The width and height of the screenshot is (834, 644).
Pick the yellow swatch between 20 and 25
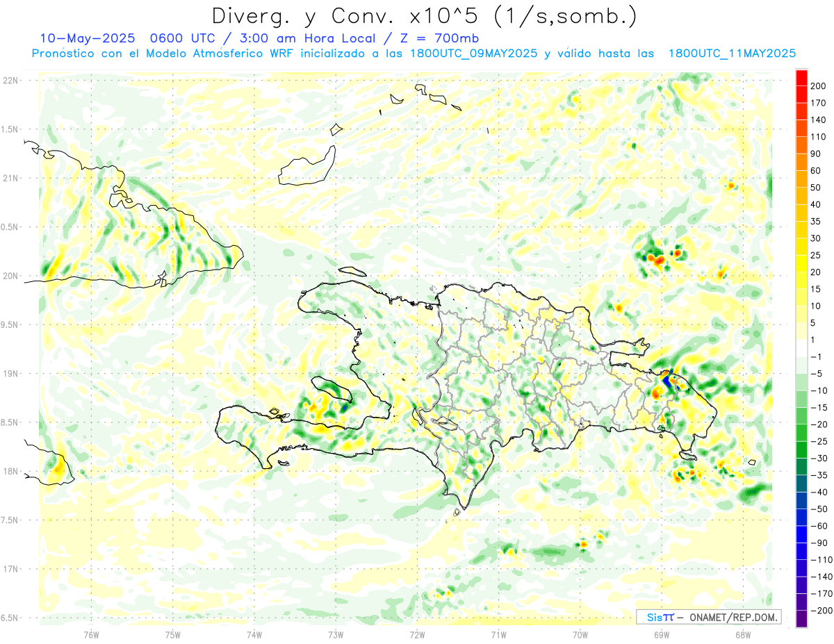tap(801, 264)
